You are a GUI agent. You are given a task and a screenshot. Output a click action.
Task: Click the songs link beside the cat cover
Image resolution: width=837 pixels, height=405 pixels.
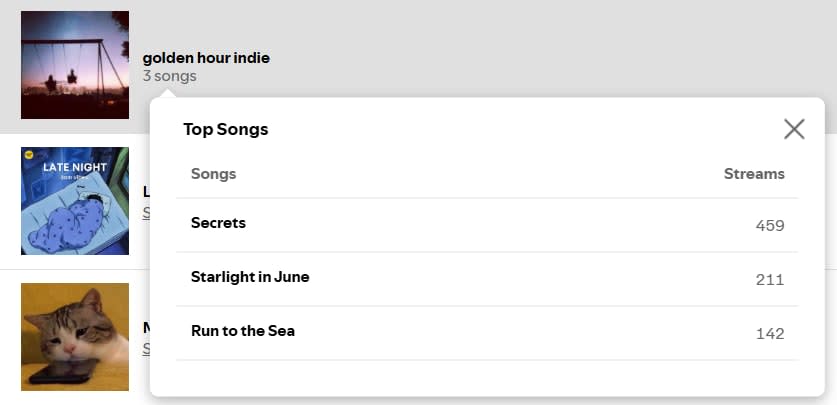pyautogui.click(x=146, y=348)
